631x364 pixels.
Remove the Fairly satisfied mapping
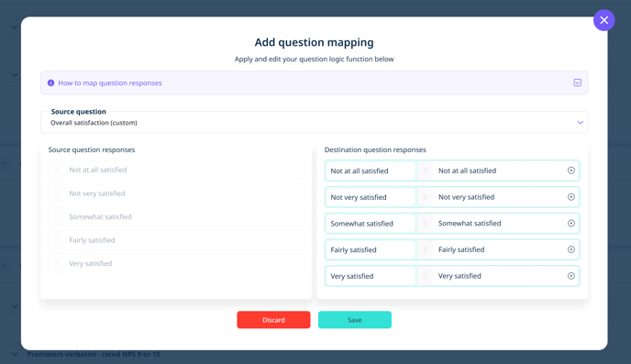click(571, 249)
